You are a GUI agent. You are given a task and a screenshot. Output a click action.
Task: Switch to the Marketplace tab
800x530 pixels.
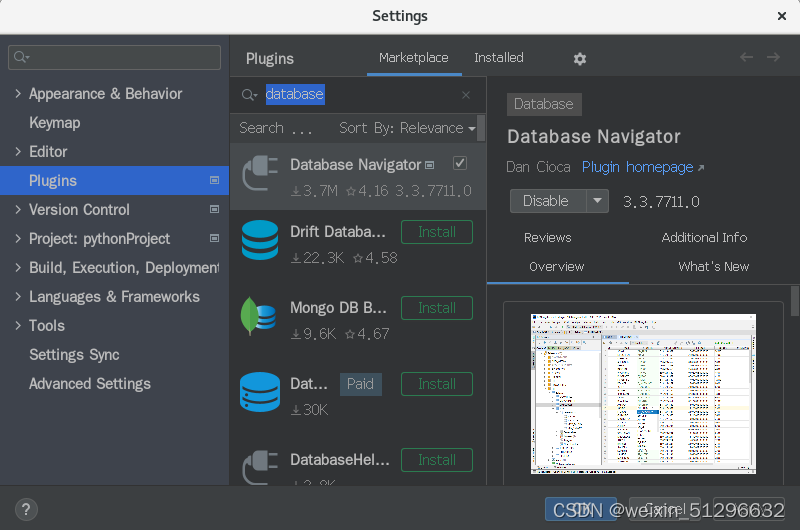(414, 58)
